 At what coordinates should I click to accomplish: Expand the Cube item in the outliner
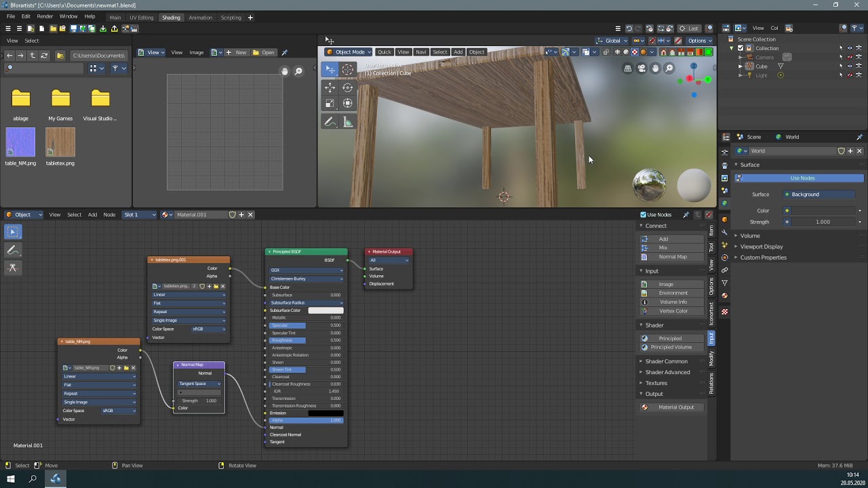click(x=741, y=66)
